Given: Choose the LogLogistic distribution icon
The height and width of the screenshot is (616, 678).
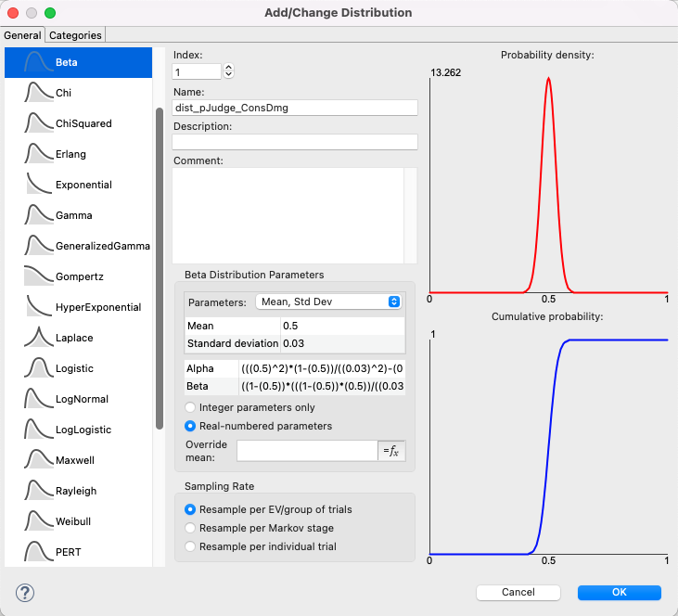Looking at the screenshot, I should 38,430.
